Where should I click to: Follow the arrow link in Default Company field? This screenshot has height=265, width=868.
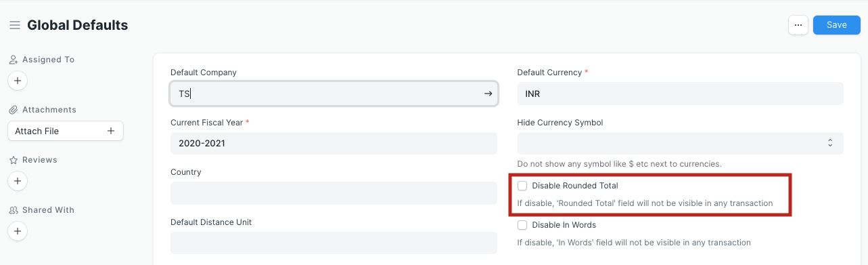488,94
